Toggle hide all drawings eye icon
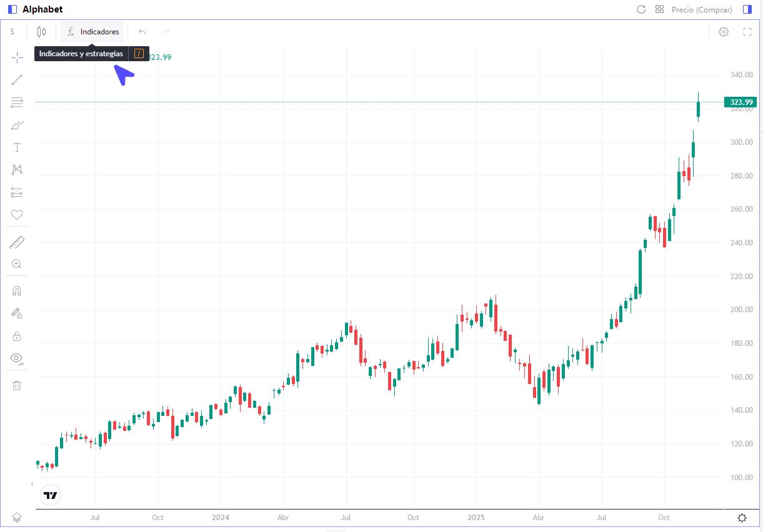 (x=17, y=358)
